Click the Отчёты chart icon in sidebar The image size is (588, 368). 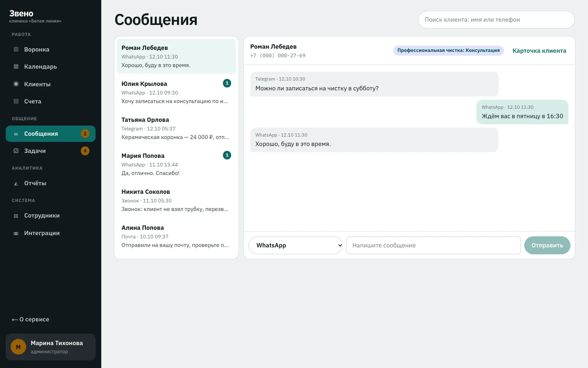tap(16, 184)
